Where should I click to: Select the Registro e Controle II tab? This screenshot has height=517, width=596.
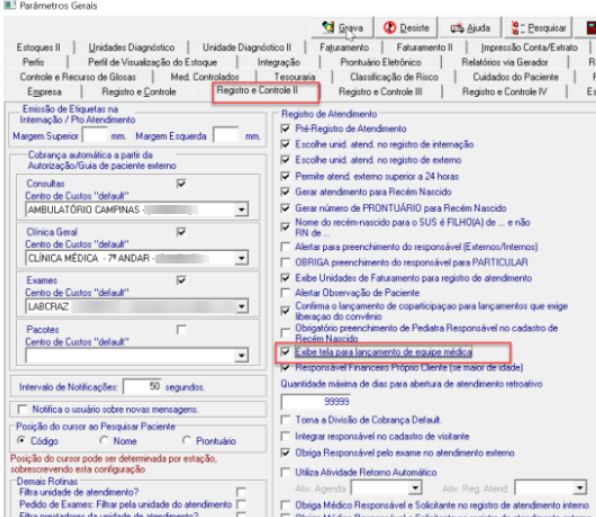coord(257,90)
